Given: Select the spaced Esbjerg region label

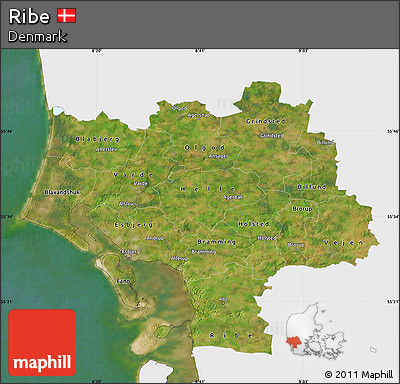Looking at the screenshot, I should pyautogui.click(x=134, y=225).
